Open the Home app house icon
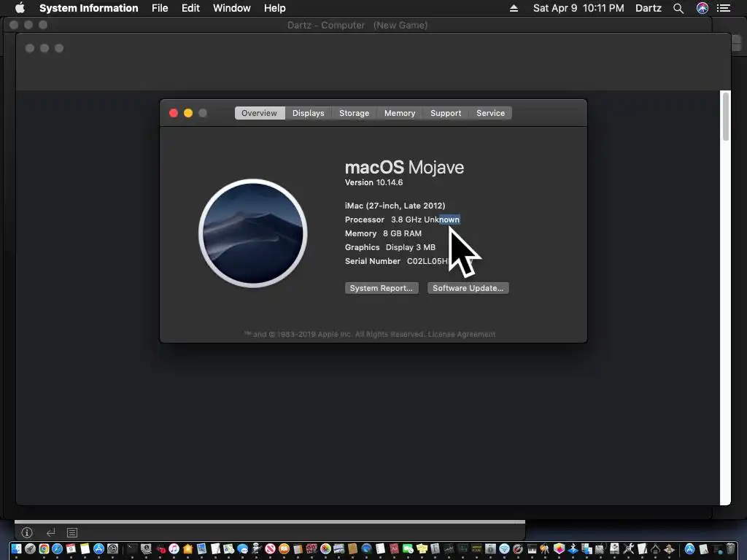747x560 pixels. tap(187, 548)
